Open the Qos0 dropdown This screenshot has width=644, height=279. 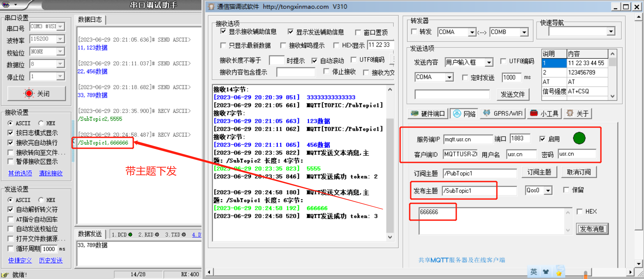pos(548,191)
